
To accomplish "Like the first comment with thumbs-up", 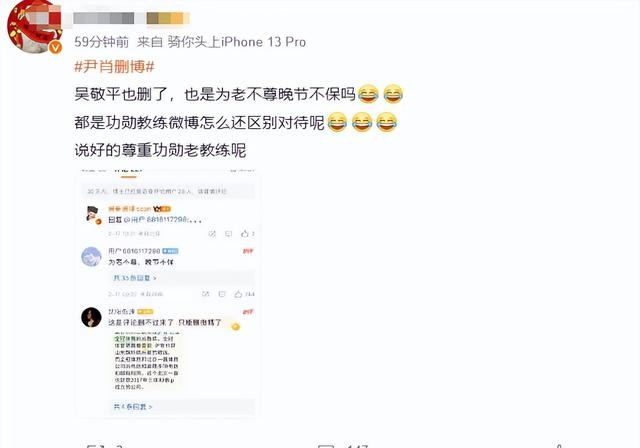I will click(244, 233).
